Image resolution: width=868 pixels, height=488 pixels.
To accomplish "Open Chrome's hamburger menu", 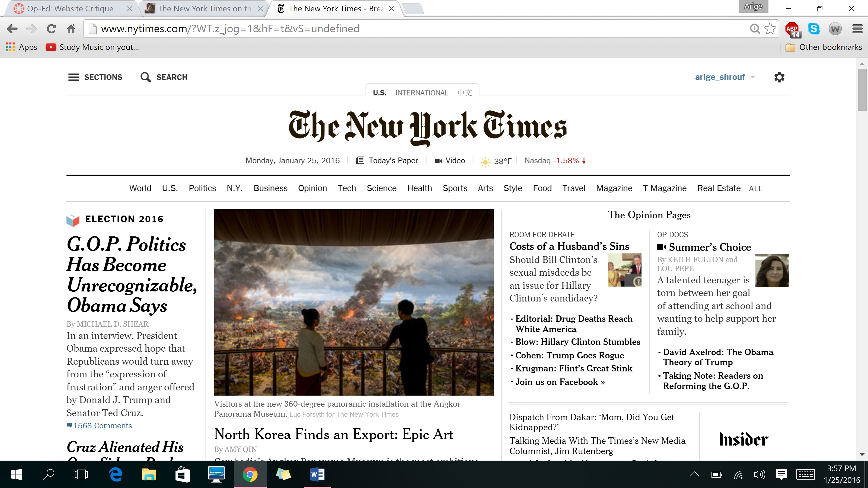I will pos(857,29).
